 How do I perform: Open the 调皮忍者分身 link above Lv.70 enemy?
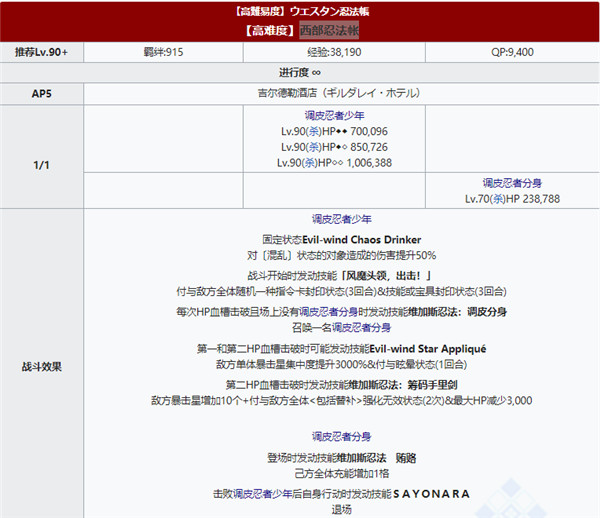point(511,183)
